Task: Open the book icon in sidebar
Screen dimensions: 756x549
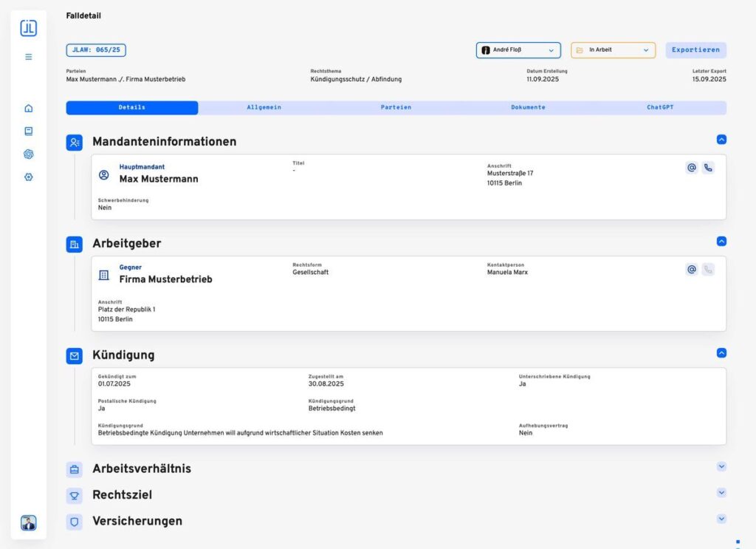Action: 29,131
